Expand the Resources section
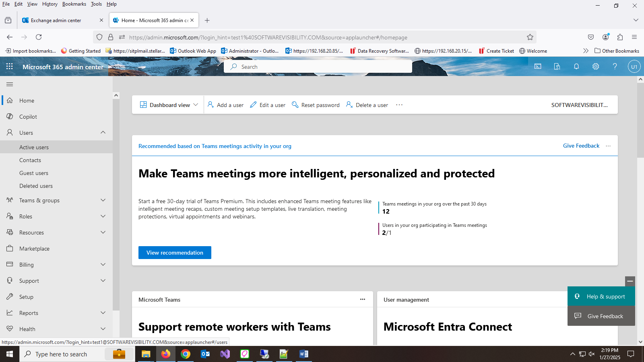This screenshot has height=362, width=644. [x=103, y=232]
